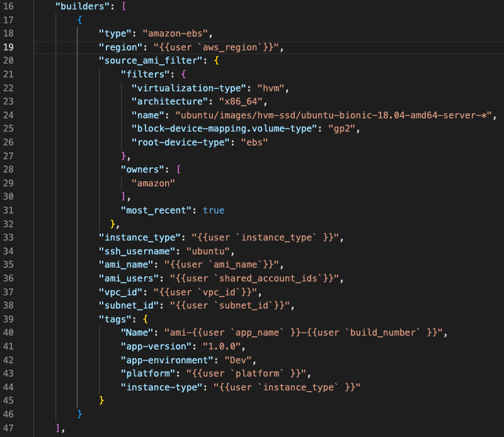Click line number 16 in gutter
This screenshot has width=504, height=437.
coord(8,6)
